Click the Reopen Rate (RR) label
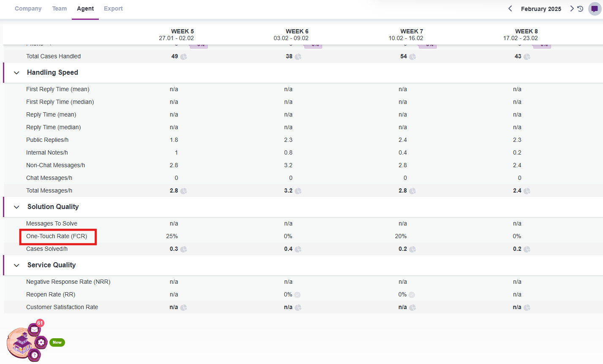 click(x=51, y=294)
